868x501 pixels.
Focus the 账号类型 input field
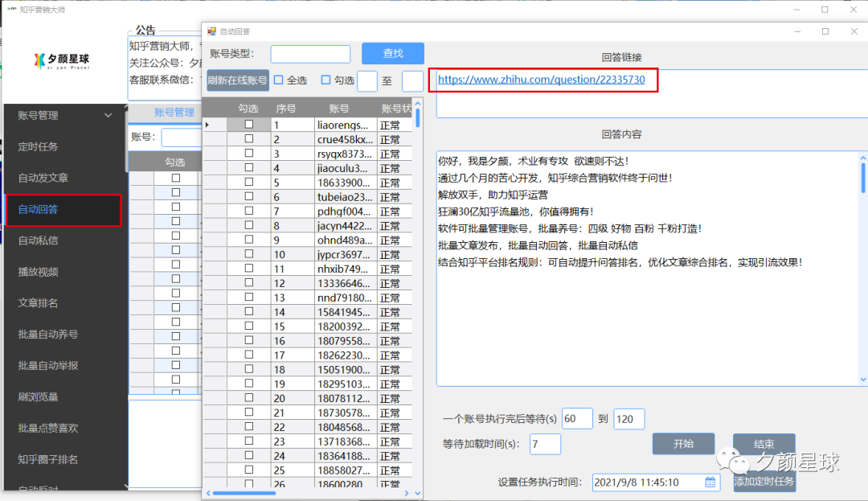pos(310,54)
